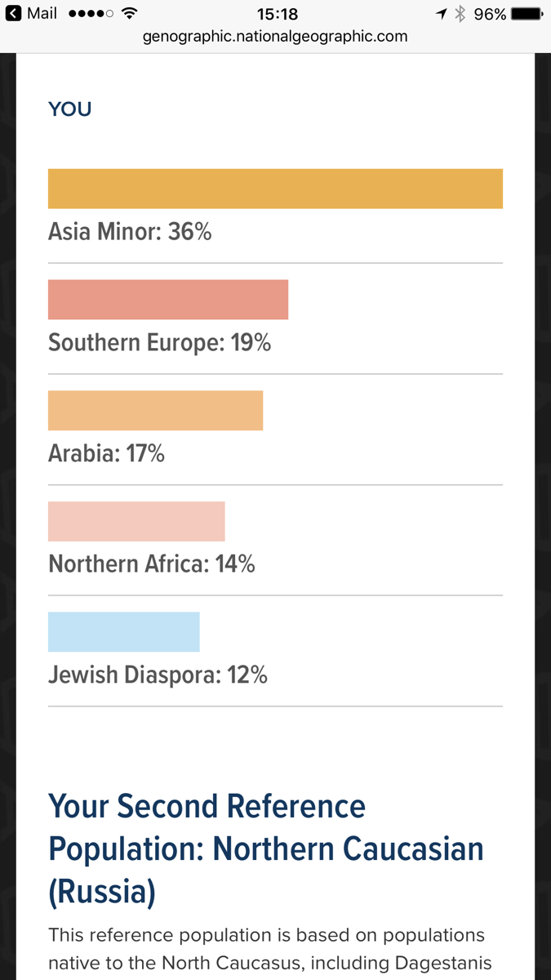Tap the Bluetooth status icon
The width and height of the screenshot is (551, 980).
[x=460, y=14]
